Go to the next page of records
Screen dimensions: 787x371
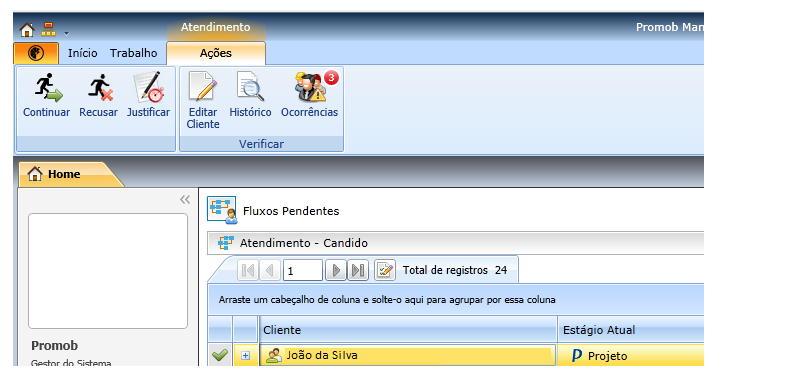pos(336,271)
